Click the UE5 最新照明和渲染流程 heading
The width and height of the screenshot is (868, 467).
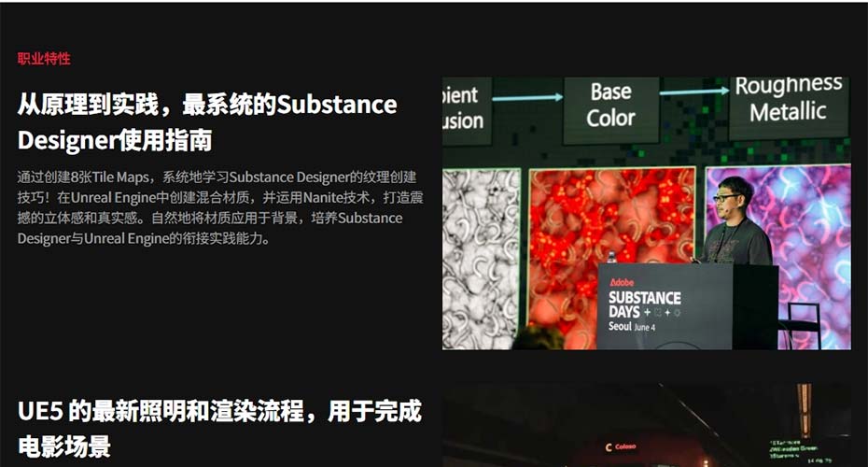[x=219, y=428]
